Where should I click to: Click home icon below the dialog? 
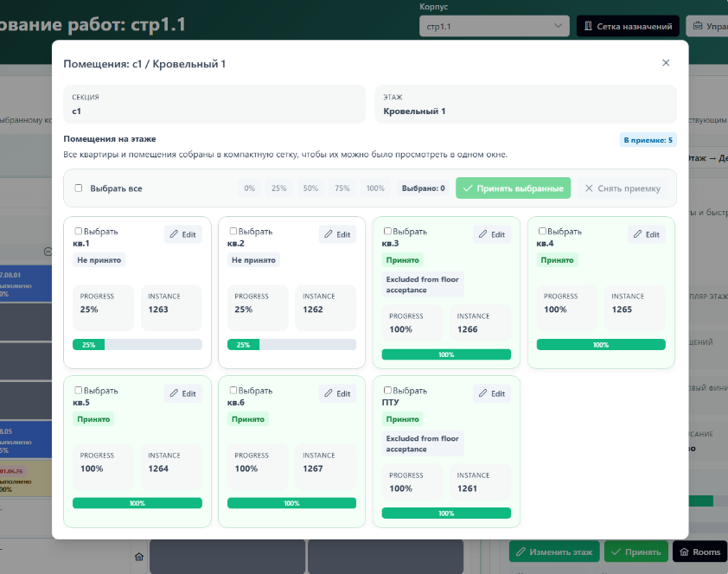pyautogui.click(x=139, y=557)
